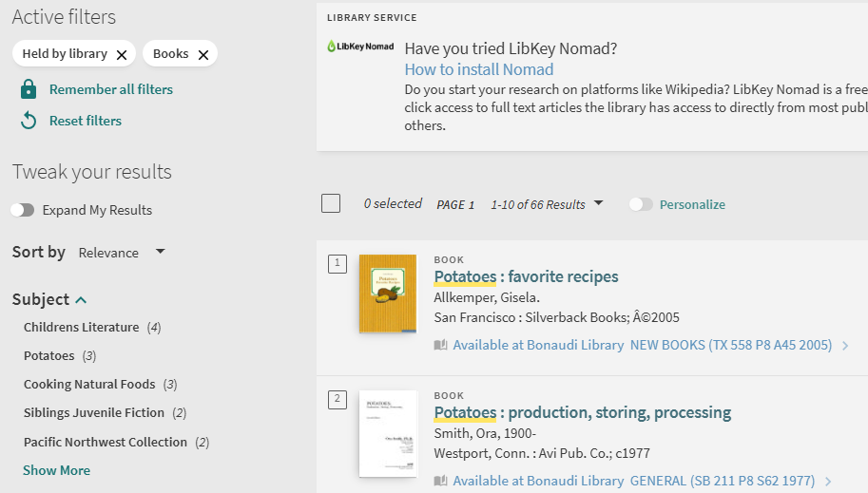Click availability book icon for production, storing, processing
Screen dimensions: 868x493
(x=440, y=482)
